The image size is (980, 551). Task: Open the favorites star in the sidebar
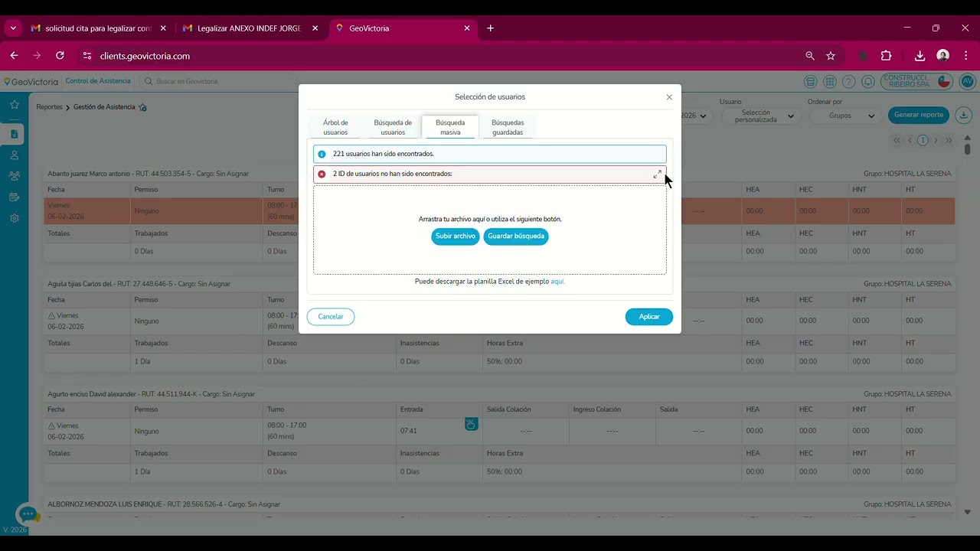(x=15, y=104)
